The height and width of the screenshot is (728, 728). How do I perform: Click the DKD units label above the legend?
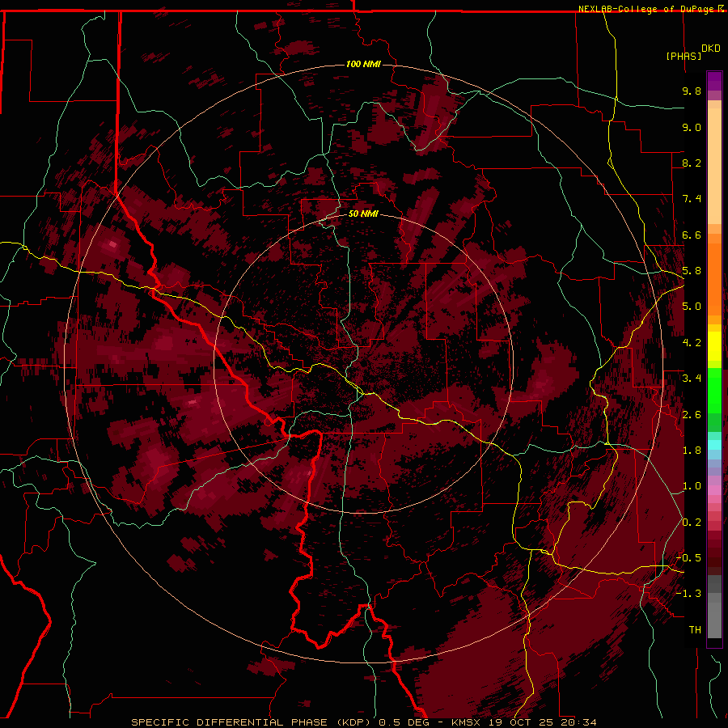coord(711,49)
